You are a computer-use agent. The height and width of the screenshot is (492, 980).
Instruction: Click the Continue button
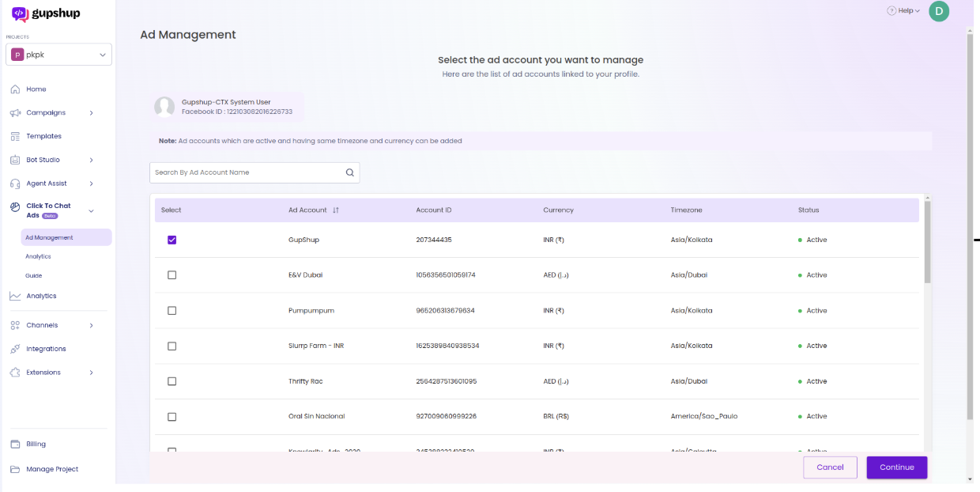(897, 467)
